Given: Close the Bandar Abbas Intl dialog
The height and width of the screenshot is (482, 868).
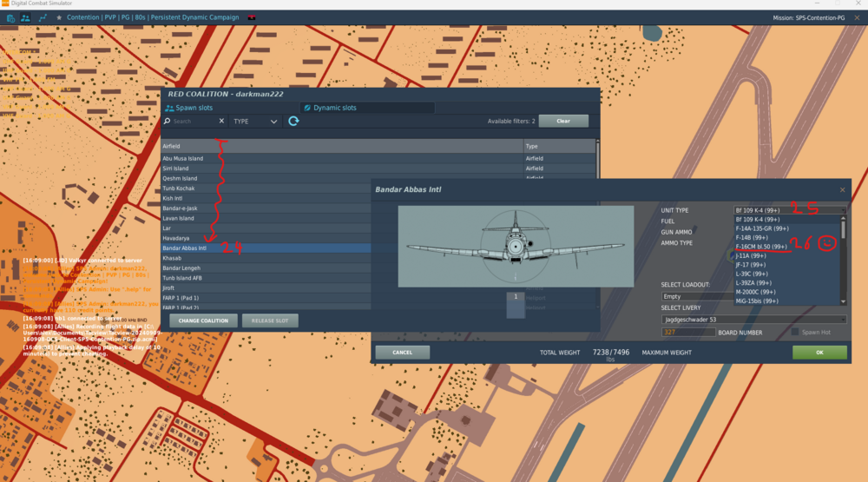Looking at the screenshot, I should 841,189.
